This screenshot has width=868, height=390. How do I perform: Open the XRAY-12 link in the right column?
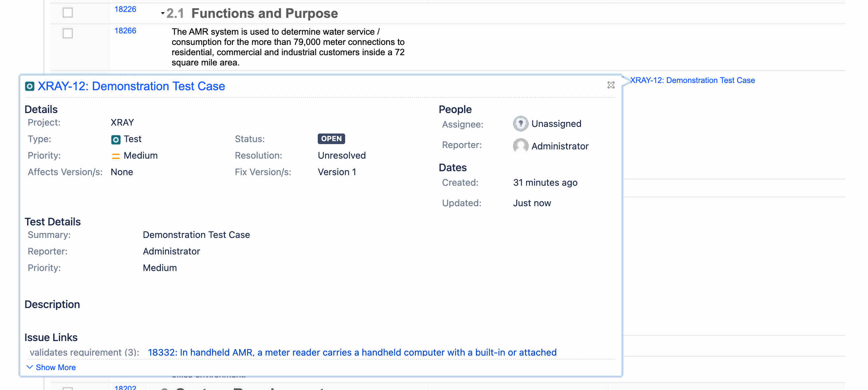click(692, 80)
